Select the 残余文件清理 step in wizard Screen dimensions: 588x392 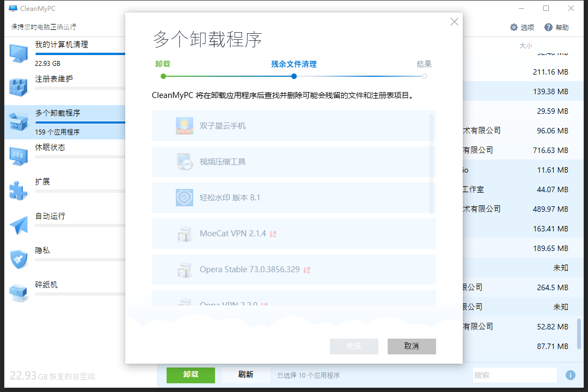tap(293, 64)
